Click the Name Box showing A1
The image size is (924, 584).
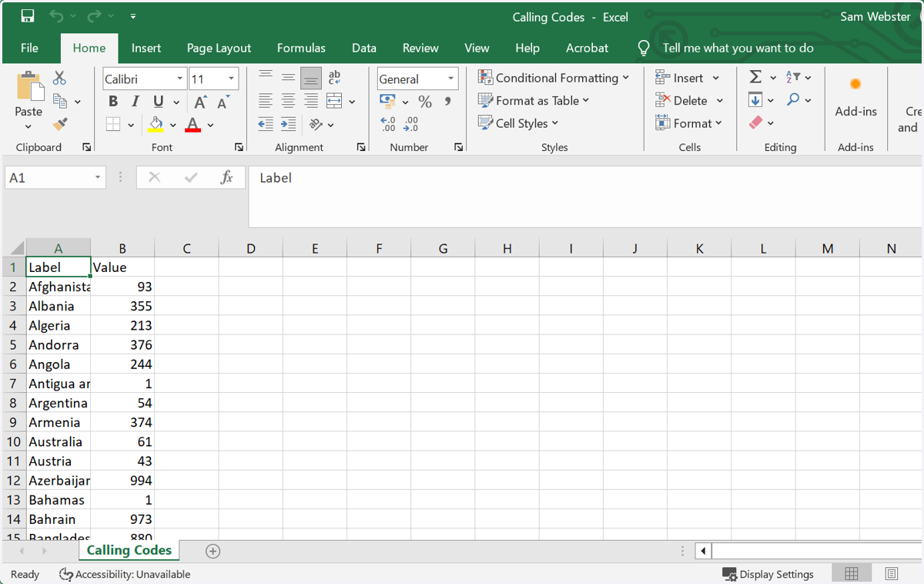point(54,178)
